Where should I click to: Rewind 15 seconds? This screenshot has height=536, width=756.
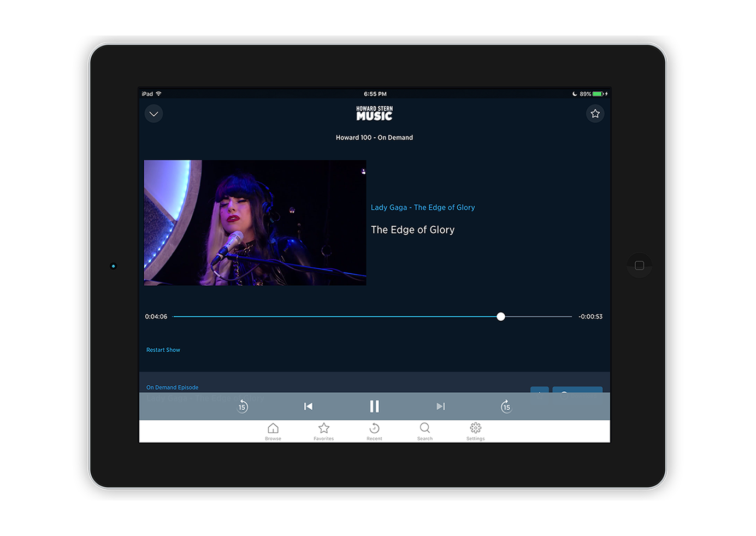click(x=243, y=406)
